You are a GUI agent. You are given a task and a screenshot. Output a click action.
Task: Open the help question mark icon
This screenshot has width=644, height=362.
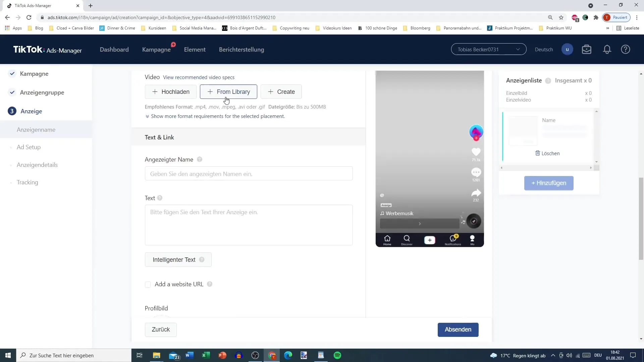coord(626,50)
